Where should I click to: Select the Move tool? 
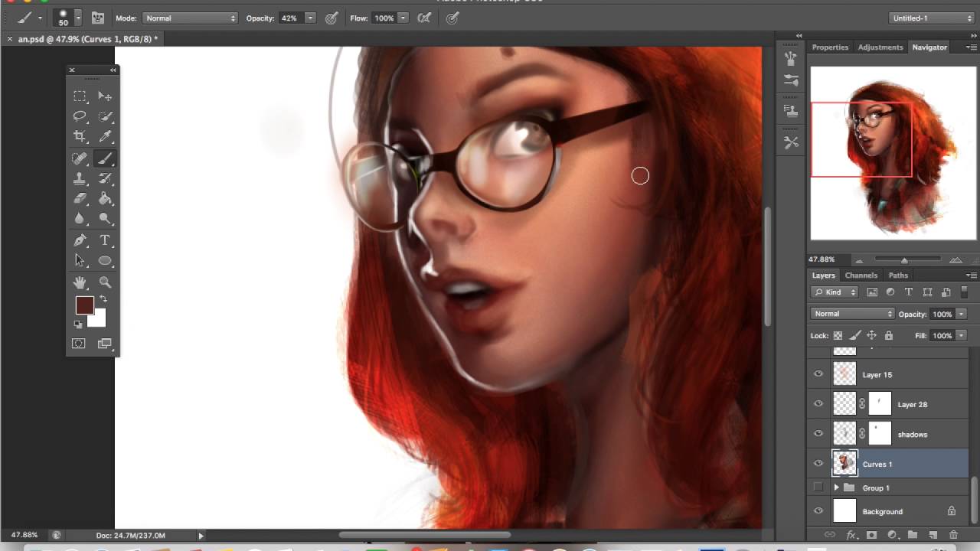(x=105, y=96)
